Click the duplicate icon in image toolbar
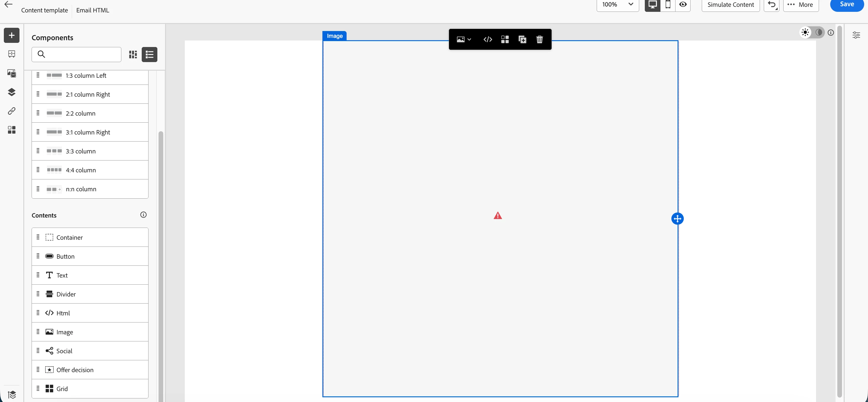Image resolution: width=868 pixels, height=402 pixels. click(522, 39)
